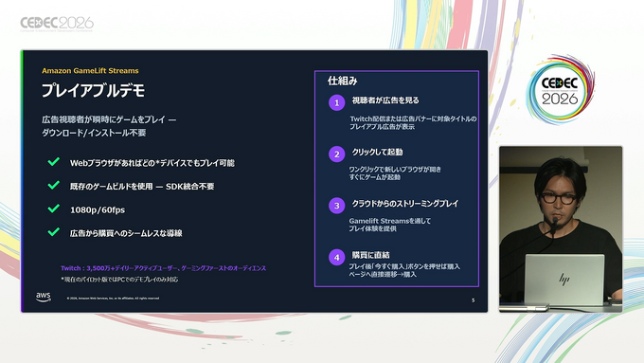Viewport: 644px width, 363px height.
Task: Click the AWS logo on the slide
Action: point(44,297)
